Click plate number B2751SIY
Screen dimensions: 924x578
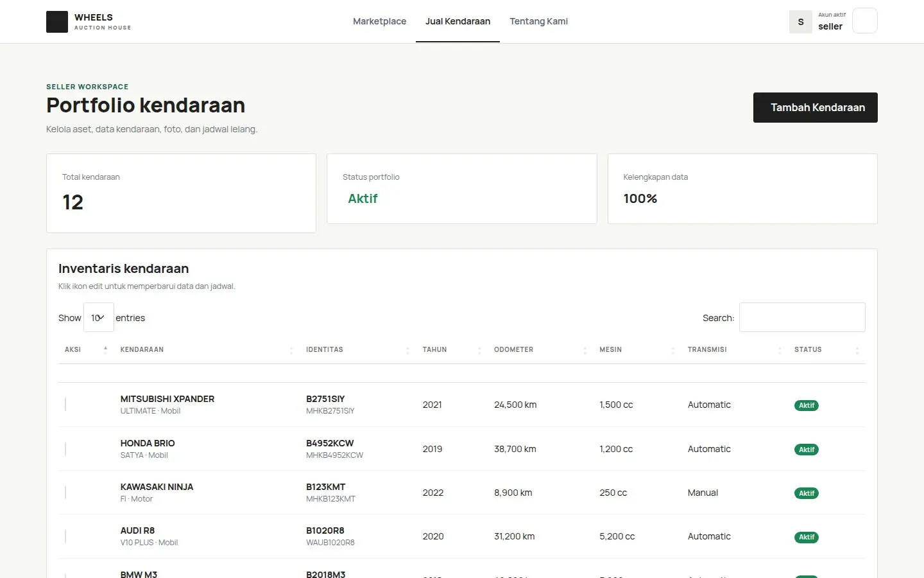(x=325, y=399)
